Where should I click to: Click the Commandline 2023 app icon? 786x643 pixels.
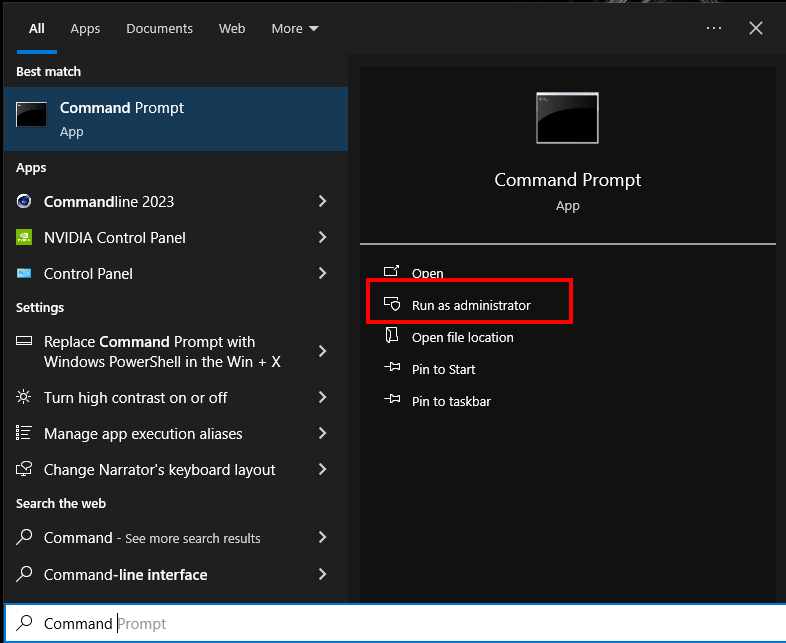24,202
